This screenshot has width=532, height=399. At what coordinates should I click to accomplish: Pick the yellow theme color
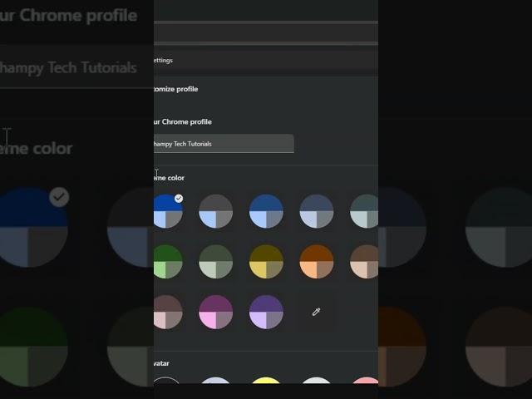click(x=266, y=261)
